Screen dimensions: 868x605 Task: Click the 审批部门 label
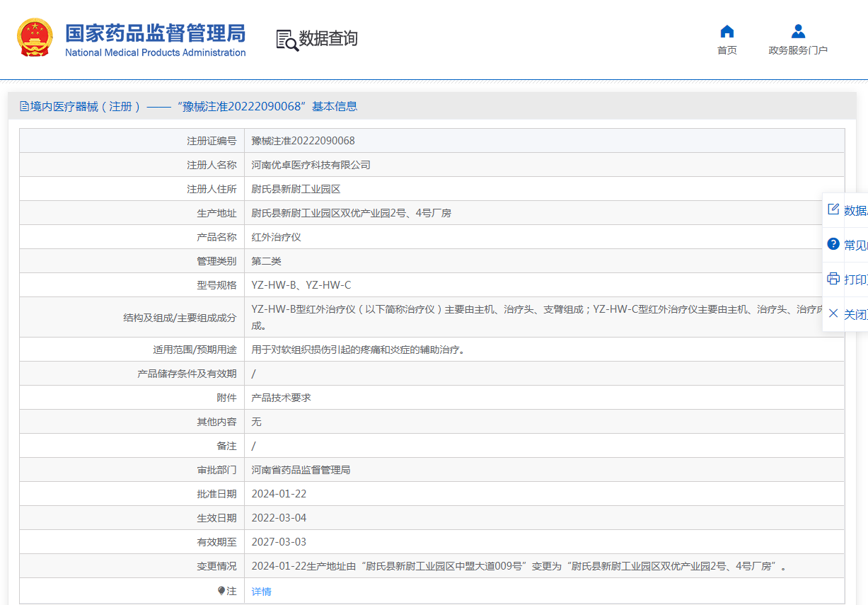(x=216, y=470)
